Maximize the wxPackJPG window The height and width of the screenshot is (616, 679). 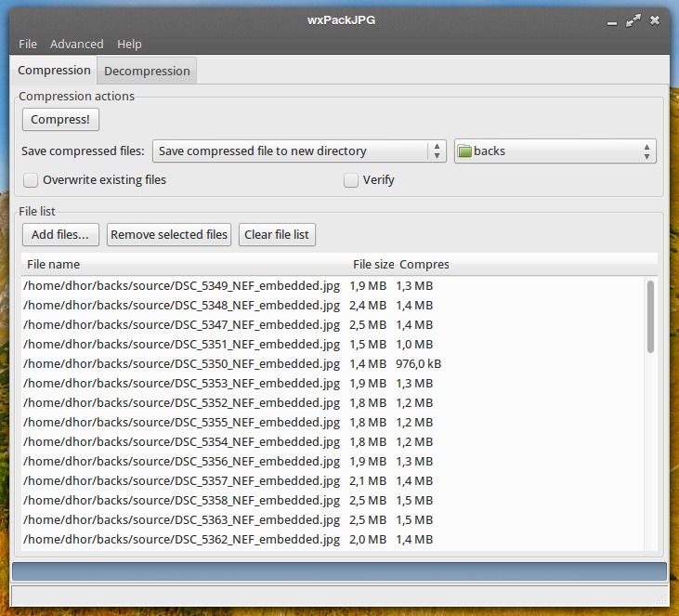(633, 20)
